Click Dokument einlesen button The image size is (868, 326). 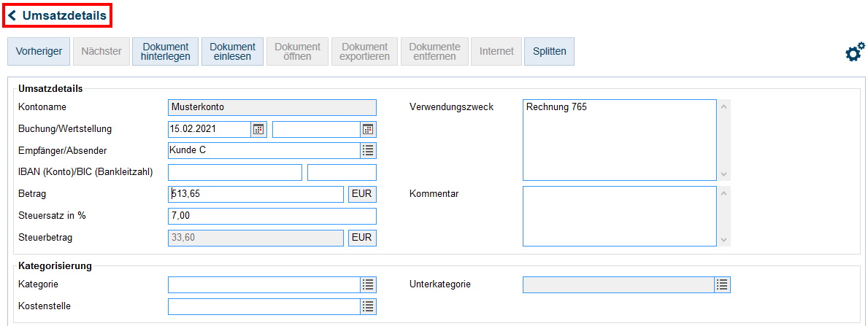[232, 52]
